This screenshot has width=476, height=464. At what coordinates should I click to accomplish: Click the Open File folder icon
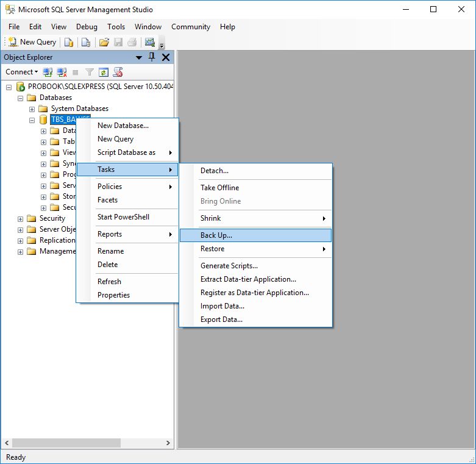pos(104,42)
